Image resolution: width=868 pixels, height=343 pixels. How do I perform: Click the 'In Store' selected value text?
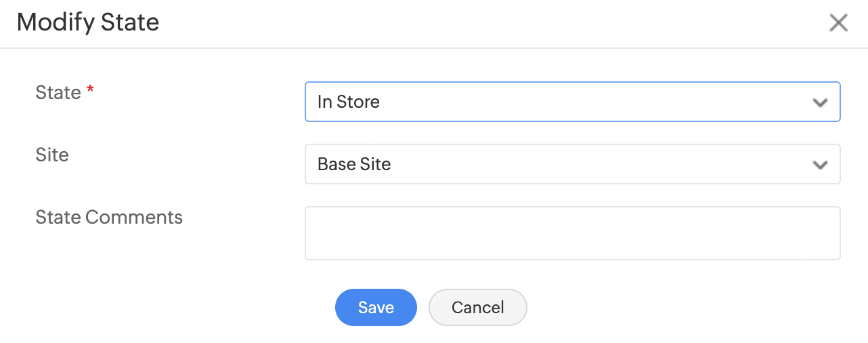coord(348,102)
